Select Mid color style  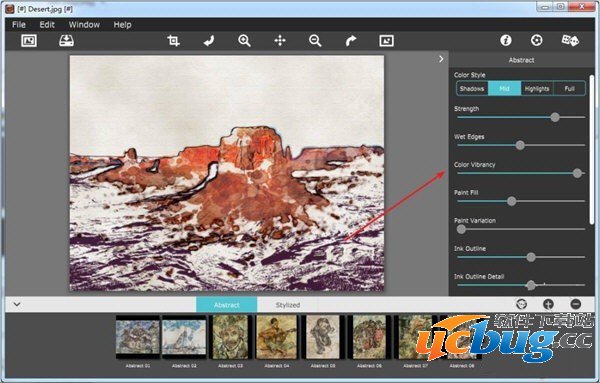(x=504, y=88)
